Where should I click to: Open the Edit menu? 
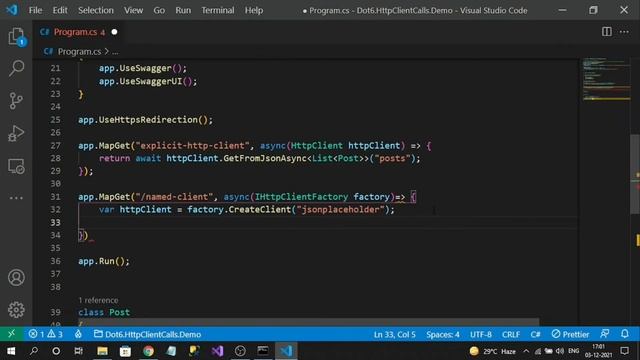[x=60, y=10]
